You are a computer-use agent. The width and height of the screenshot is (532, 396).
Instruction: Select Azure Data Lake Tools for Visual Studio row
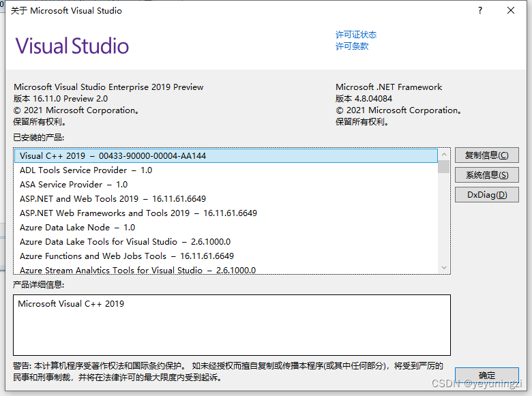point(226,241)
